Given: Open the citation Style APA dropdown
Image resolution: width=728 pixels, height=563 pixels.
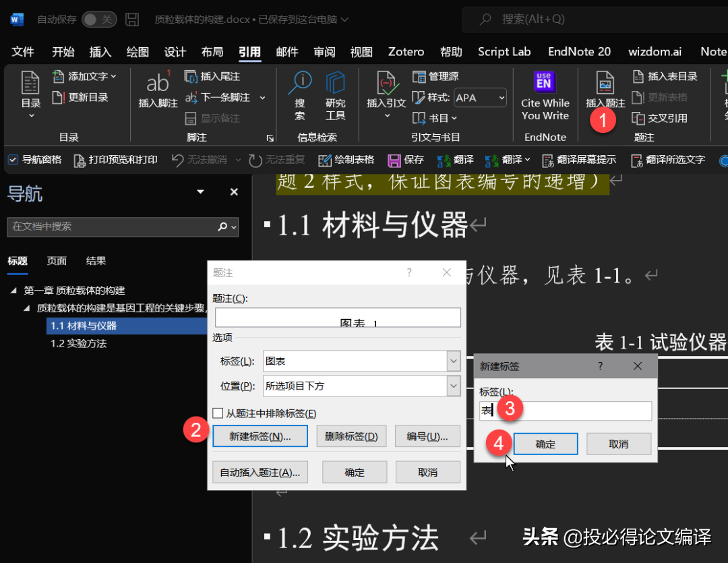Looking at the screenshot, I should 502,98.
